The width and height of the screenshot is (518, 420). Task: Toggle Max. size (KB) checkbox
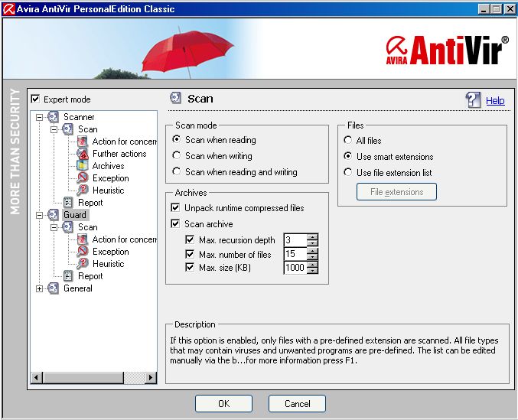pos(190,267)
